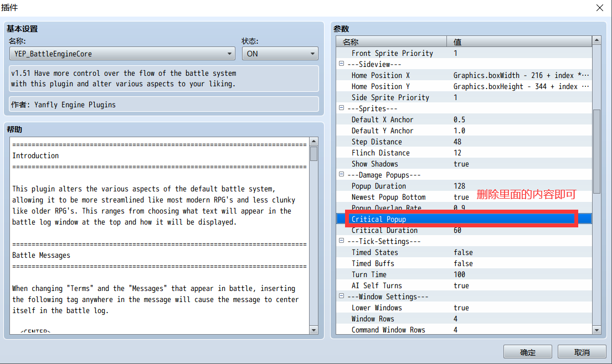Click the help text scroll up arrow

click(x=314, y=141)
